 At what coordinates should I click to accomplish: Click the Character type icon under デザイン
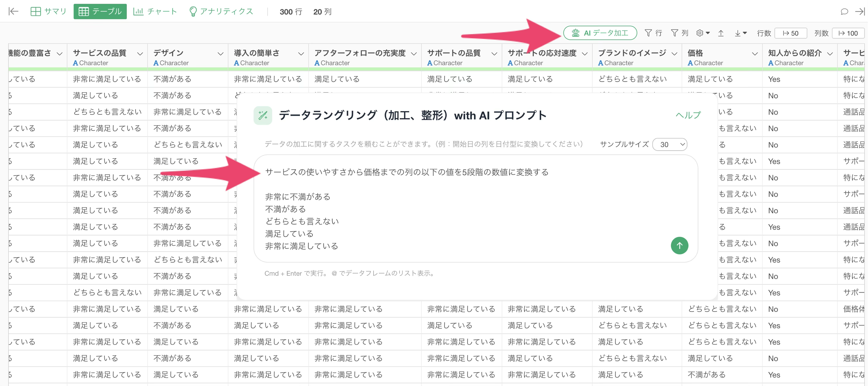click(x=156, y=63)
